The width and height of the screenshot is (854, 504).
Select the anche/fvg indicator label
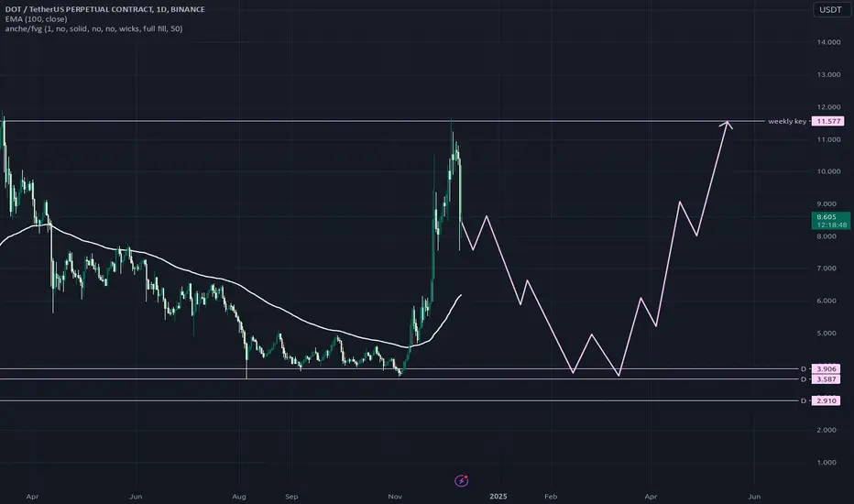coord(93,28)
